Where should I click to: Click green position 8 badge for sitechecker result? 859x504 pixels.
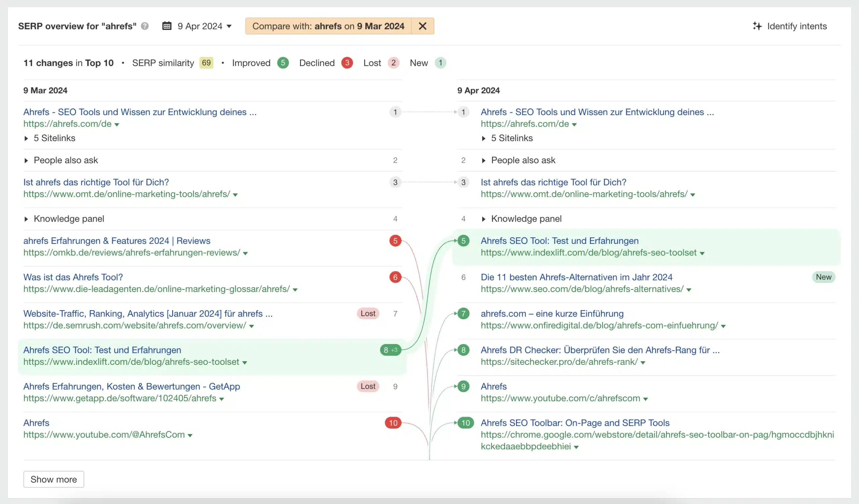(x=464, y=350)
